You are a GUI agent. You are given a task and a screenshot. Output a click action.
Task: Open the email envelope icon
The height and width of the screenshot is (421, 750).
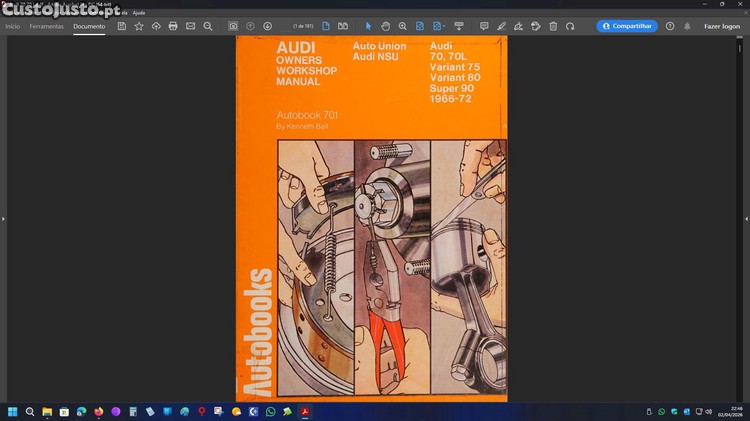[190, 26]
